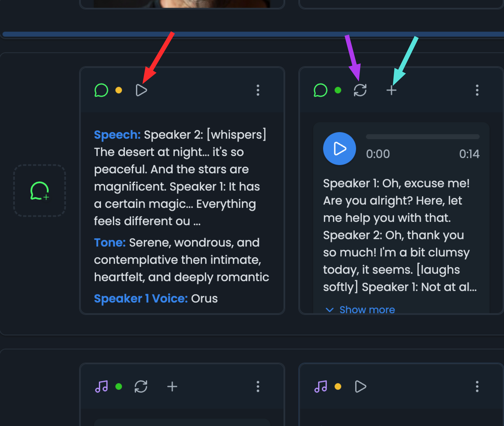Click the audio progress bar
504x426 pixels.
click(423, 137)
